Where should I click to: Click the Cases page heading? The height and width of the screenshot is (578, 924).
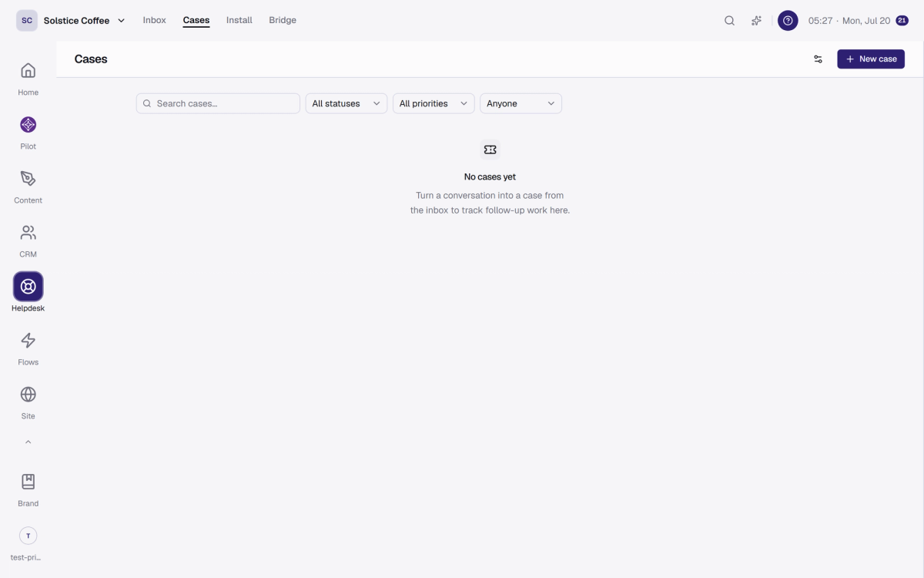(91, 59)
